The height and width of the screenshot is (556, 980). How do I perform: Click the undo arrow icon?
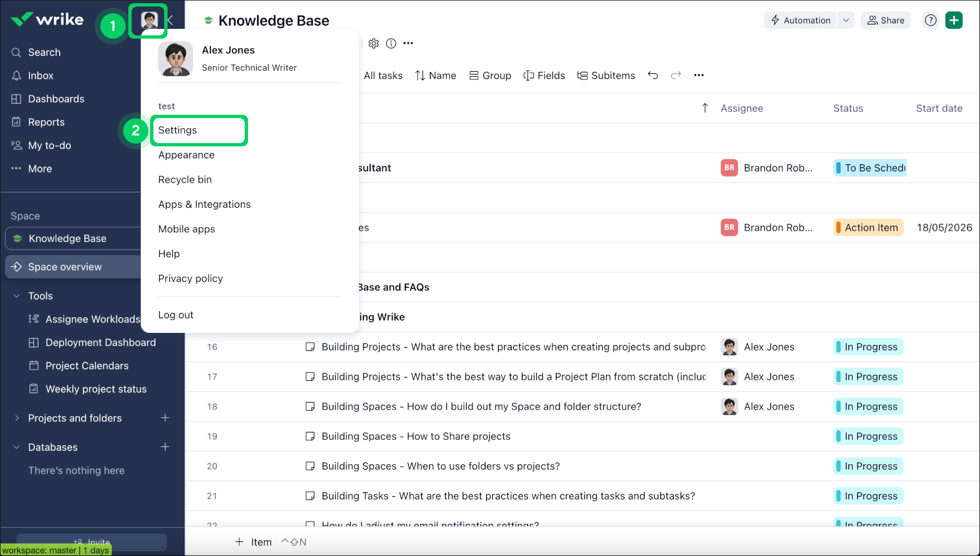(653, 75)
